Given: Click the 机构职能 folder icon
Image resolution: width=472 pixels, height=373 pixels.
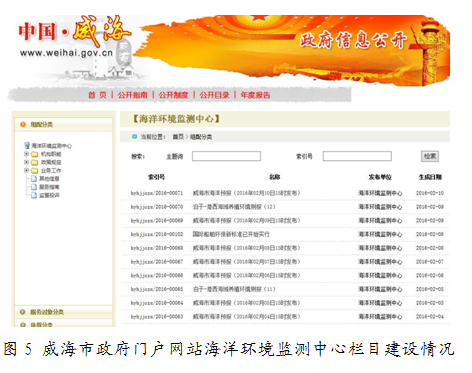Looking at the screenshot, I should [35, 154].
